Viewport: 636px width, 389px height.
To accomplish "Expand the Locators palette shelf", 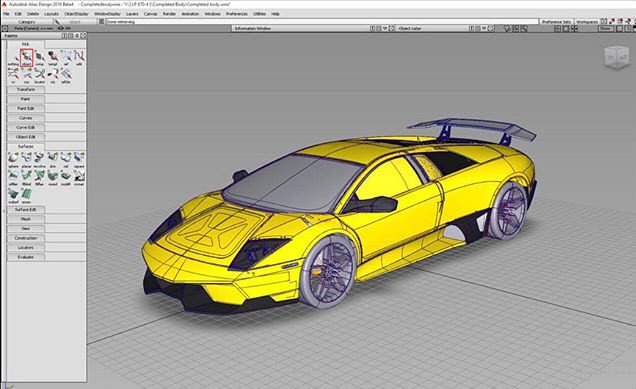I will (26, 247).
